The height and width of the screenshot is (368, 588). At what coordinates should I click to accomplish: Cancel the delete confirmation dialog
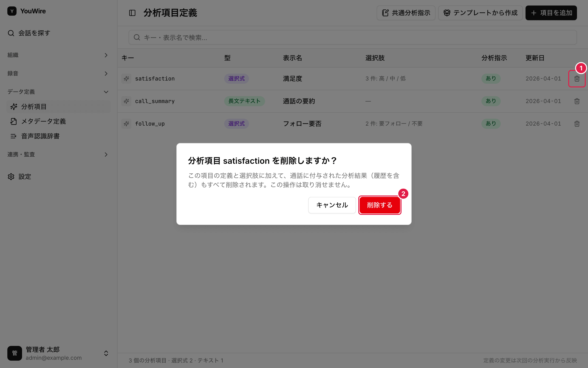(x=332, y=205)
